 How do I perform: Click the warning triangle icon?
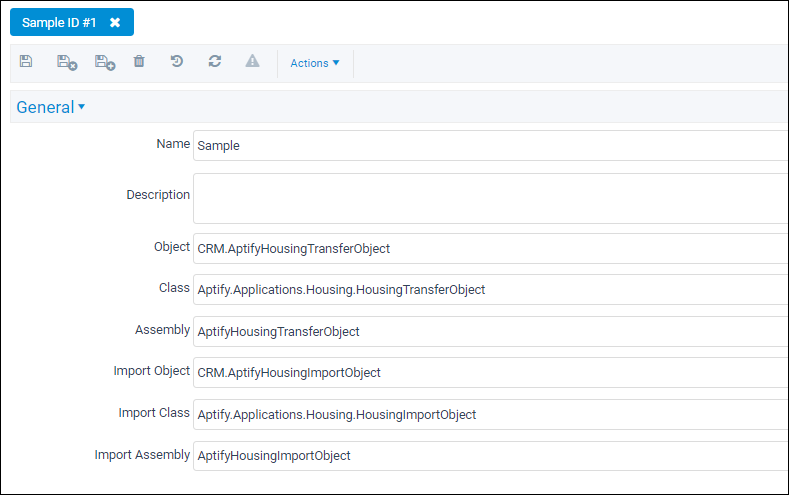(x=252, y=61)
